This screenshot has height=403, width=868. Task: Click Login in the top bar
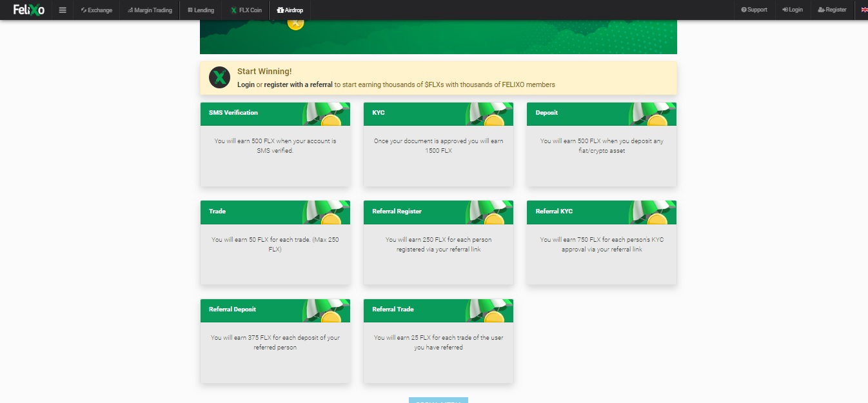point(793,10)
